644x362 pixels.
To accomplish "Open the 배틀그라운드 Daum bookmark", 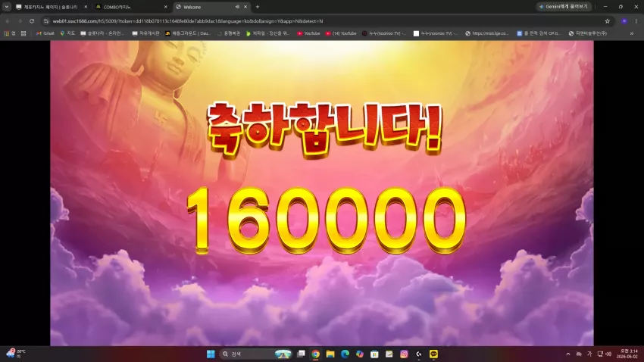I will coord(188,33).
